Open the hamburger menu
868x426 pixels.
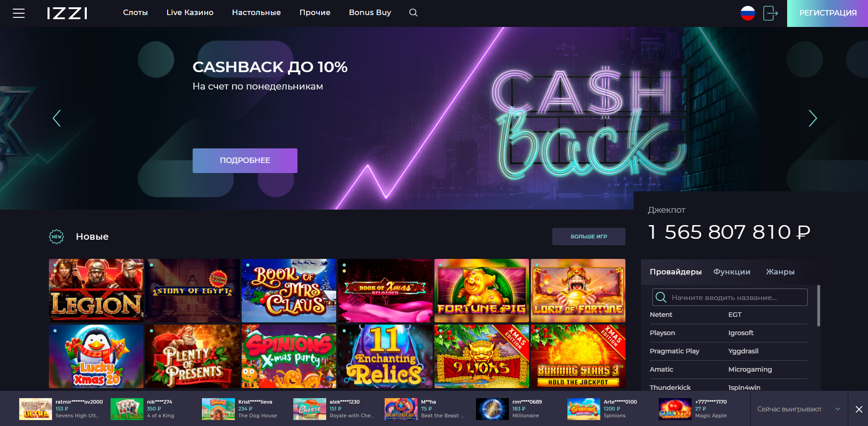click(19, 13)
